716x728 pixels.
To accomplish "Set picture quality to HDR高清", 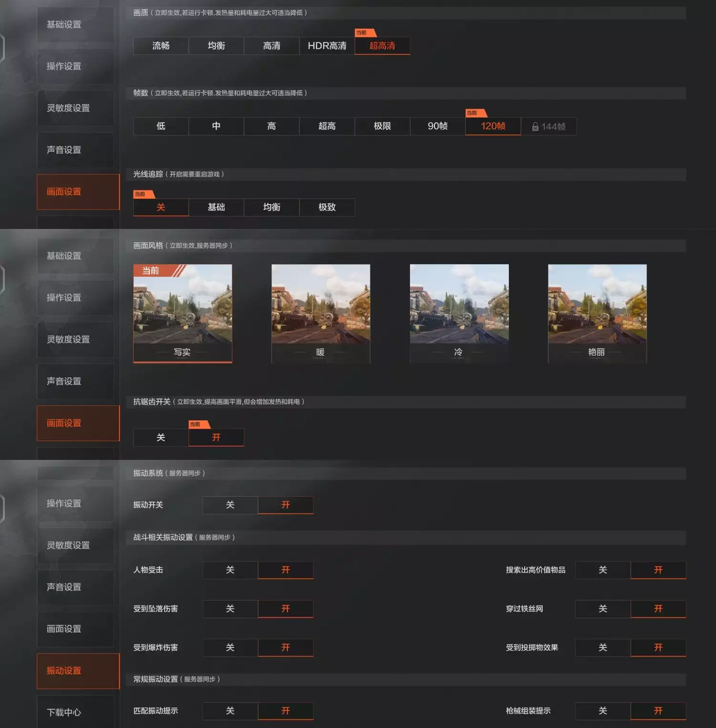I will 327,46.
